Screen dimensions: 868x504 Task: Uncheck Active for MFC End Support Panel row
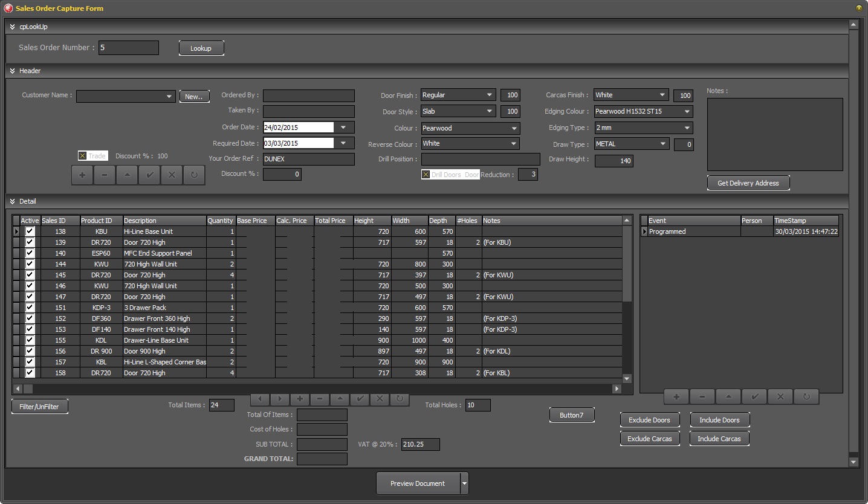[30, 253]
